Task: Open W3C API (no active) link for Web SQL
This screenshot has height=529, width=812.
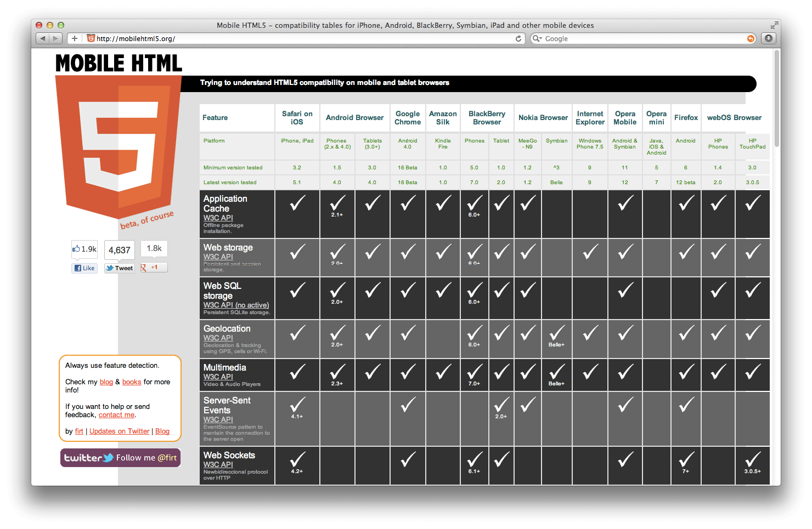Action: pyautogui.click(x=236, y=305)
